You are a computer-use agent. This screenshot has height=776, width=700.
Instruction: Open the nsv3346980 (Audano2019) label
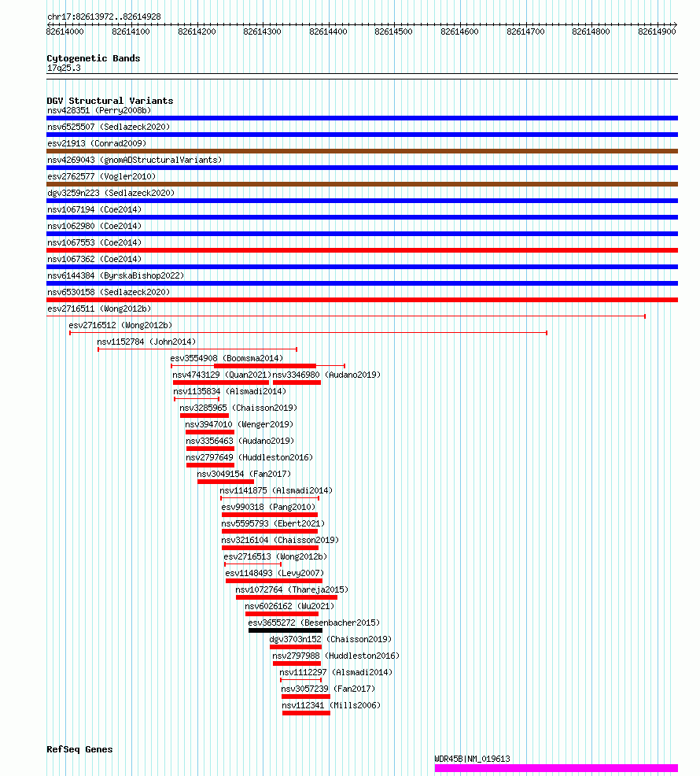point(326,375)
